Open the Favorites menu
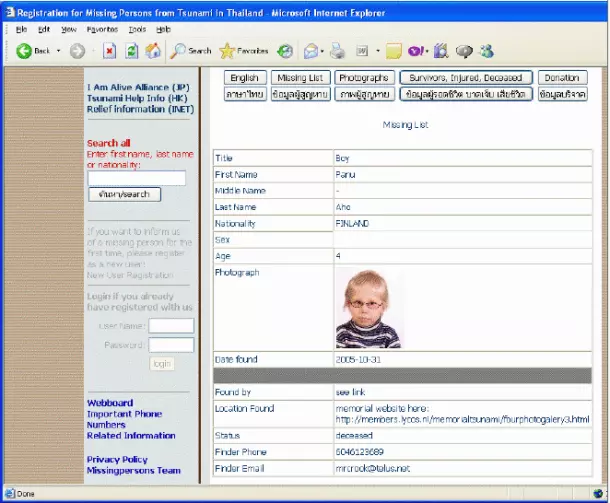 pyautogui.click(x=102, y=29)
